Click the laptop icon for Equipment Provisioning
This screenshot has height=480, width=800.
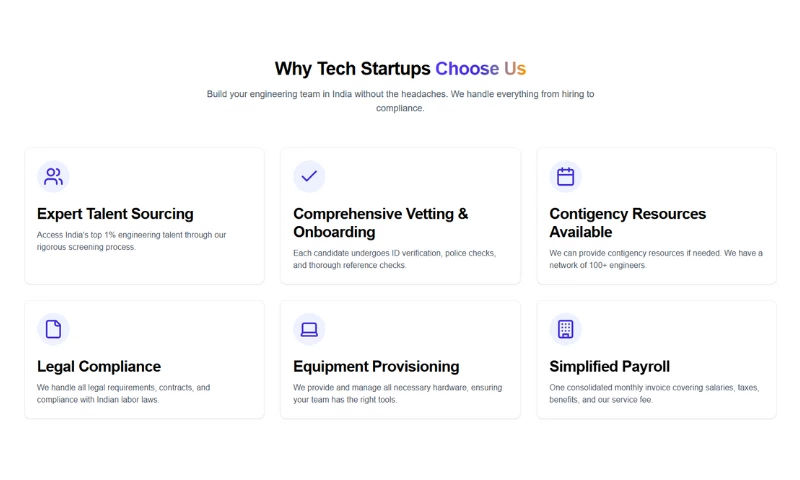pos(309,329)
